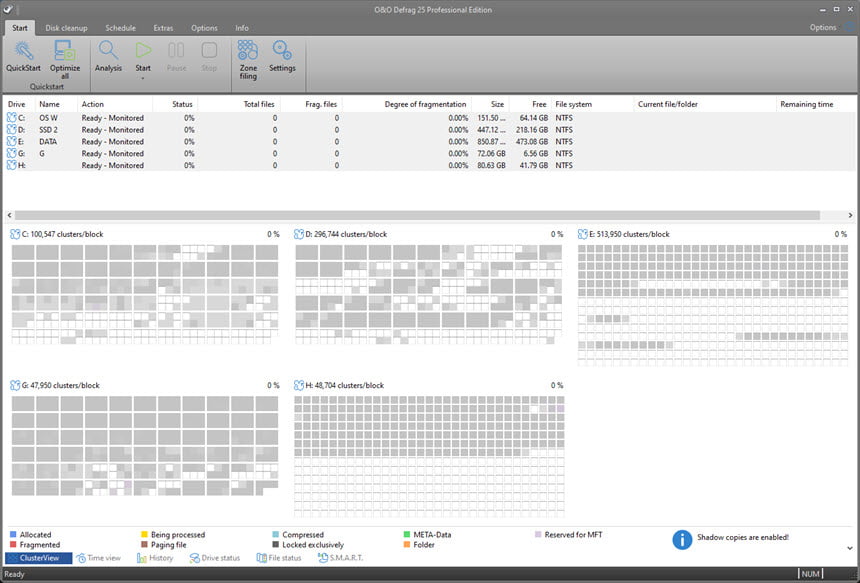Click the Options link at top right
The image size is (860, 583).
point(823,27)
